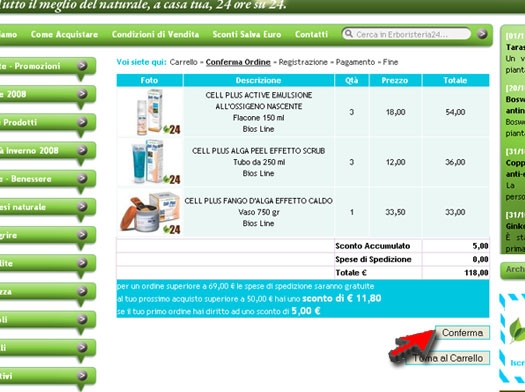Open the Contatti menu item
Viewport: 525px width, 392px height.
pos(311,34)
